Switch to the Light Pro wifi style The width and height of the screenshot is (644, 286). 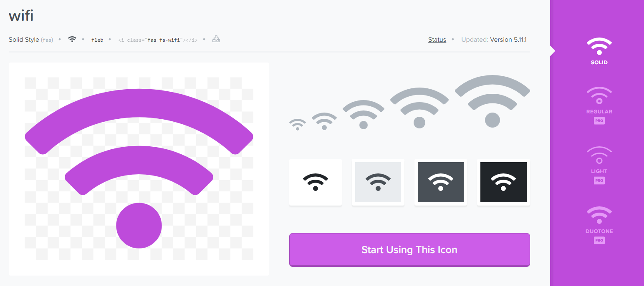[x=599, y=165]
